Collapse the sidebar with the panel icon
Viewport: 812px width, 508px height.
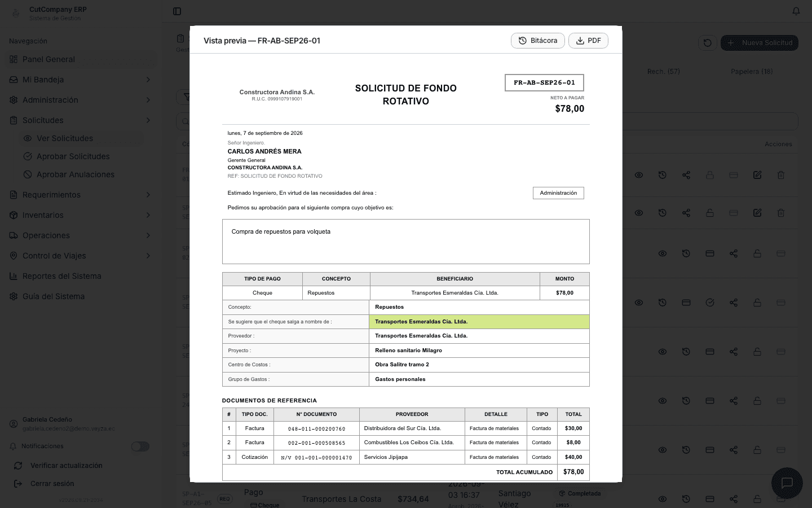tap(177, 11)
